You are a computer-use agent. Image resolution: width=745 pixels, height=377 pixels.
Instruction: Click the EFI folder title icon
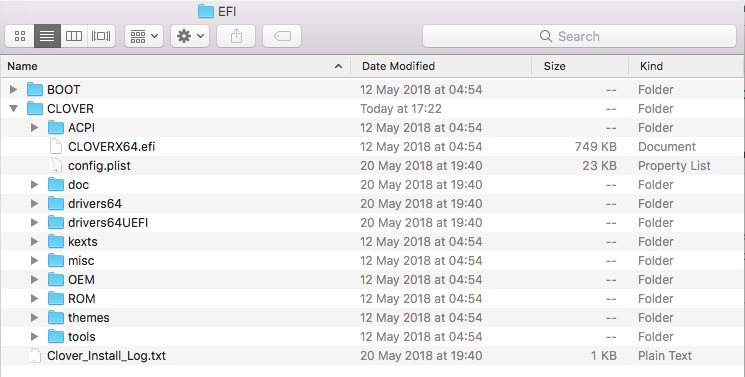coord(206,11)
